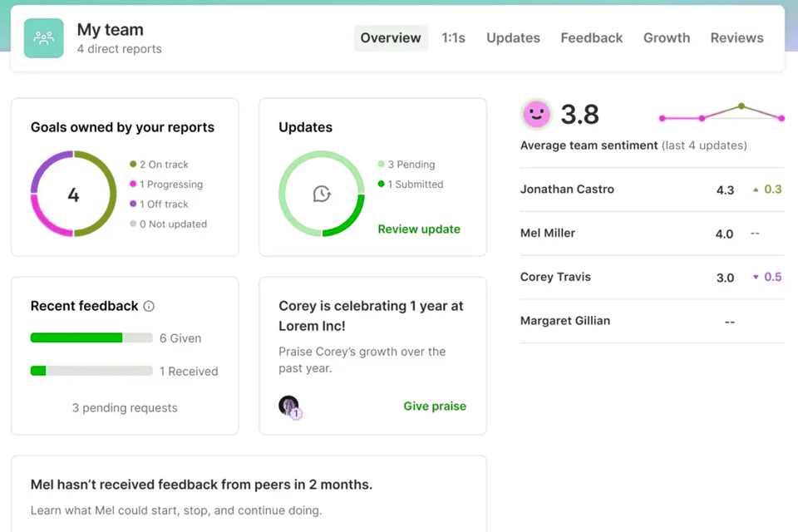Click the Give praise link
The image size is (798, 532).
pyautogui.click(x=435, y=406)
